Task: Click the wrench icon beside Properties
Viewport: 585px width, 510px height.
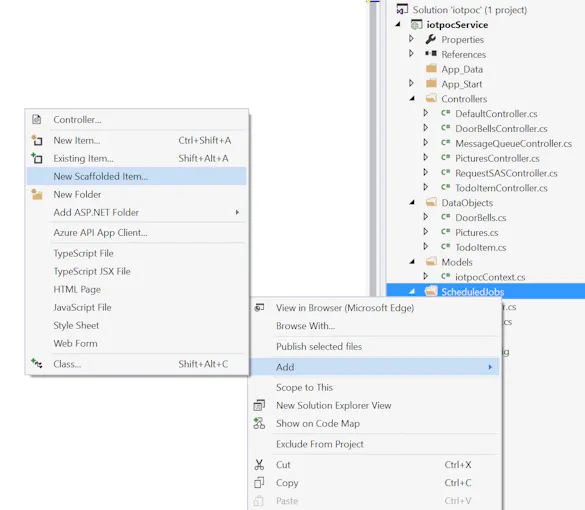Action: [x=431, y=39]
